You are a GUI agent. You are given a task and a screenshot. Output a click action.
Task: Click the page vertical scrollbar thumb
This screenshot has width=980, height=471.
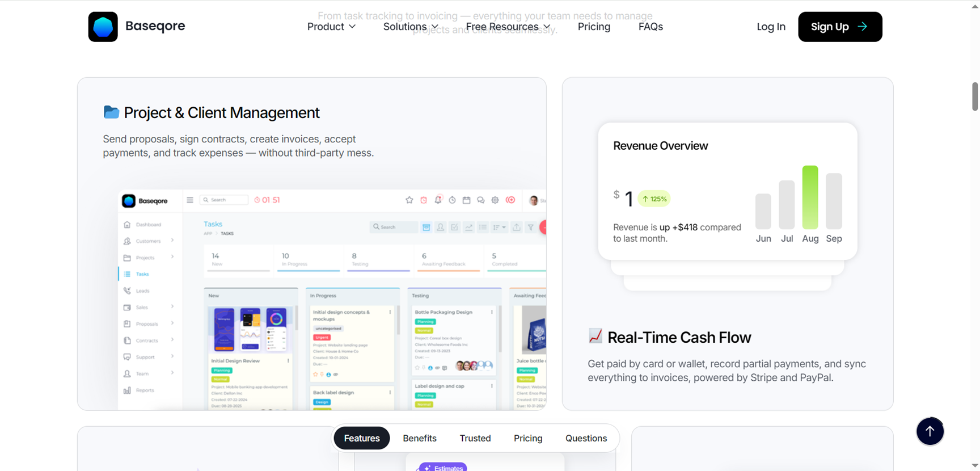(x=975, y=96)
